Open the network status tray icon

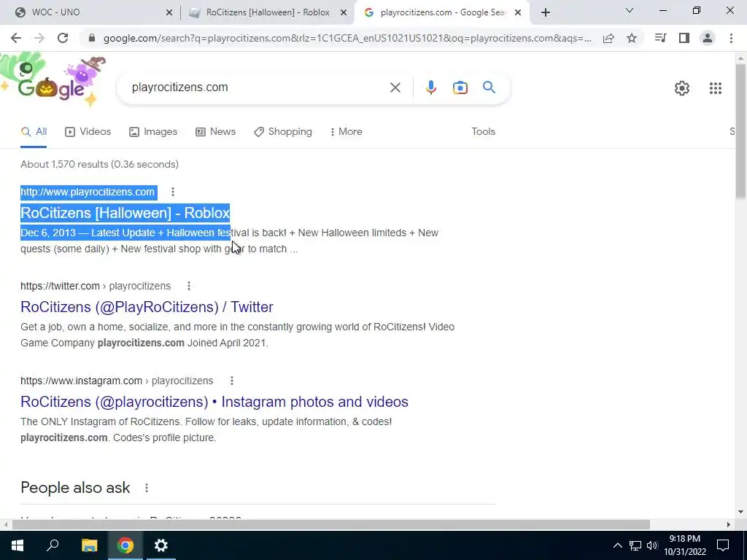pos(635,545)
